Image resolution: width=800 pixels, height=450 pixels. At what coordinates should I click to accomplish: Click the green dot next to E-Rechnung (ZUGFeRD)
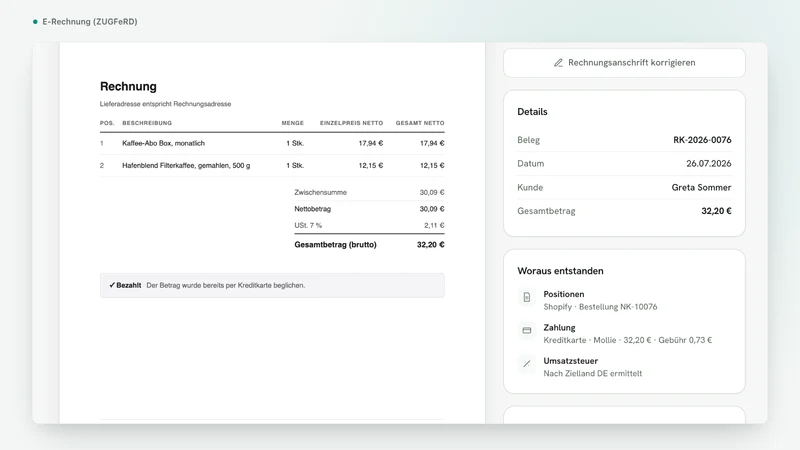[x=35, y=22]
